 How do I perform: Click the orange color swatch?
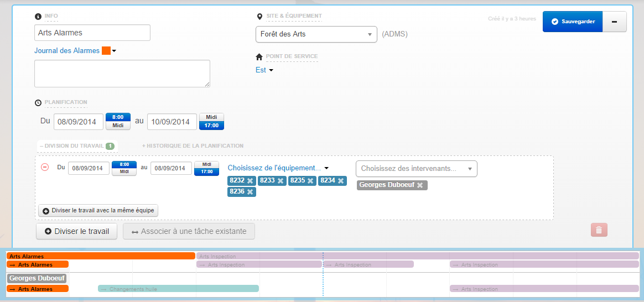tap(106, 51)
